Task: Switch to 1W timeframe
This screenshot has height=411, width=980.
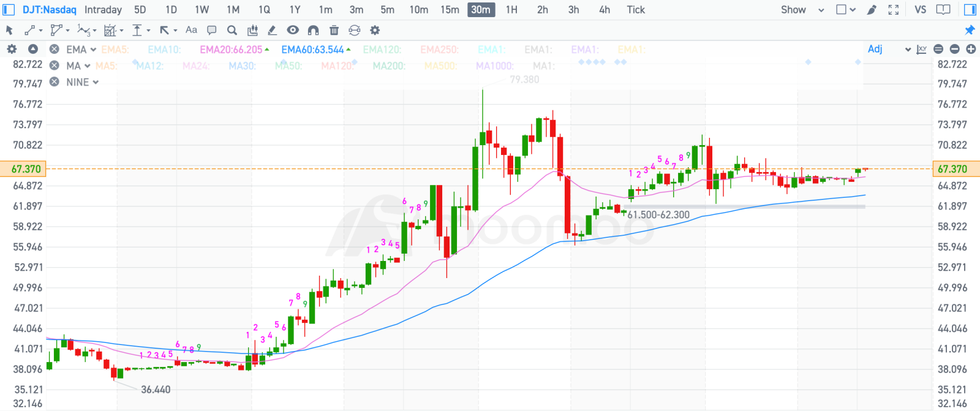Action: click(202, 10)
